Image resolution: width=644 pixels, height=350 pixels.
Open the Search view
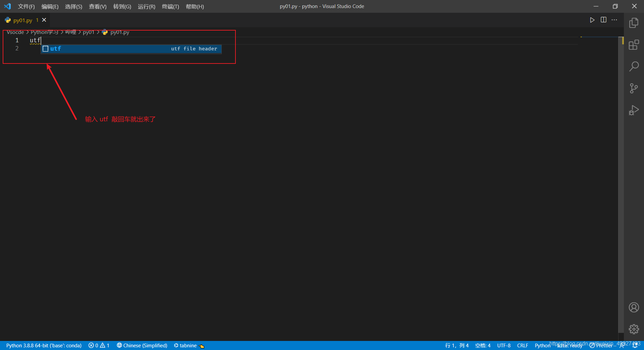pyautogui.click(x=634, y=66)
